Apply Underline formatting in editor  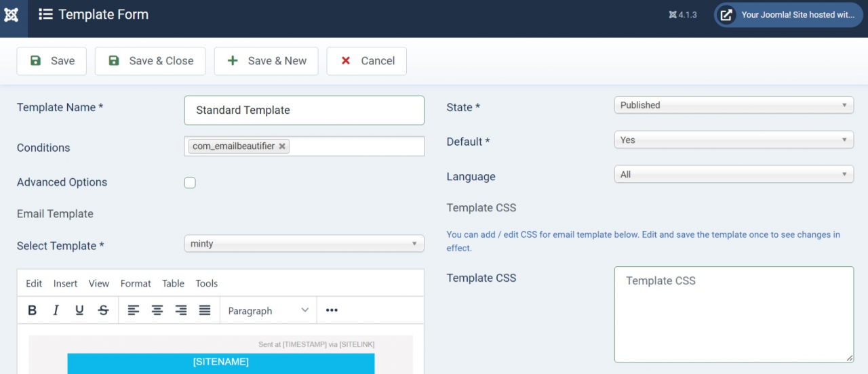(x=79, y=310)
